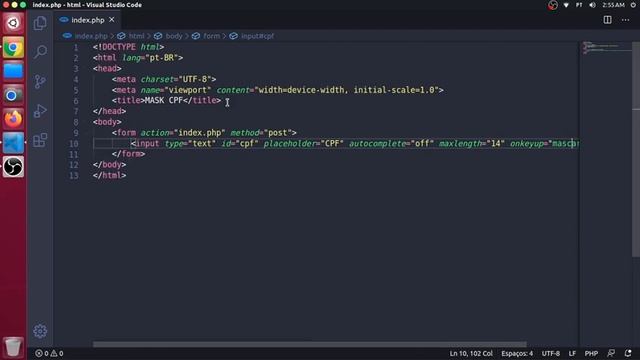Place cursor on the viewport meta line
The width and height of the screenshot is (640, 360).
click(278, 90)
